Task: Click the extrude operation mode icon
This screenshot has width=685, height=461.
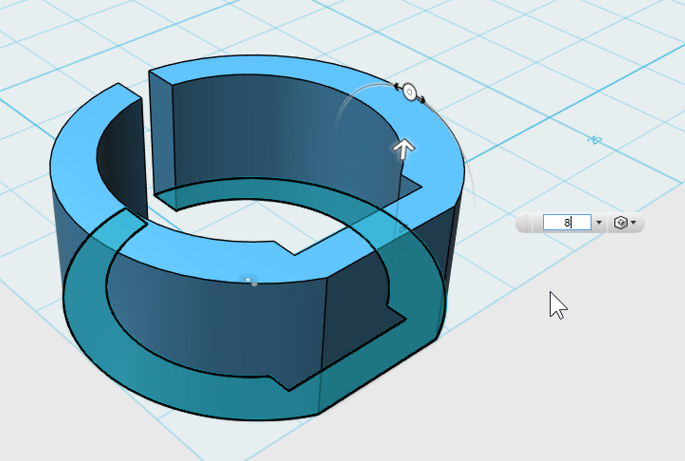Action: click(620, 223)
